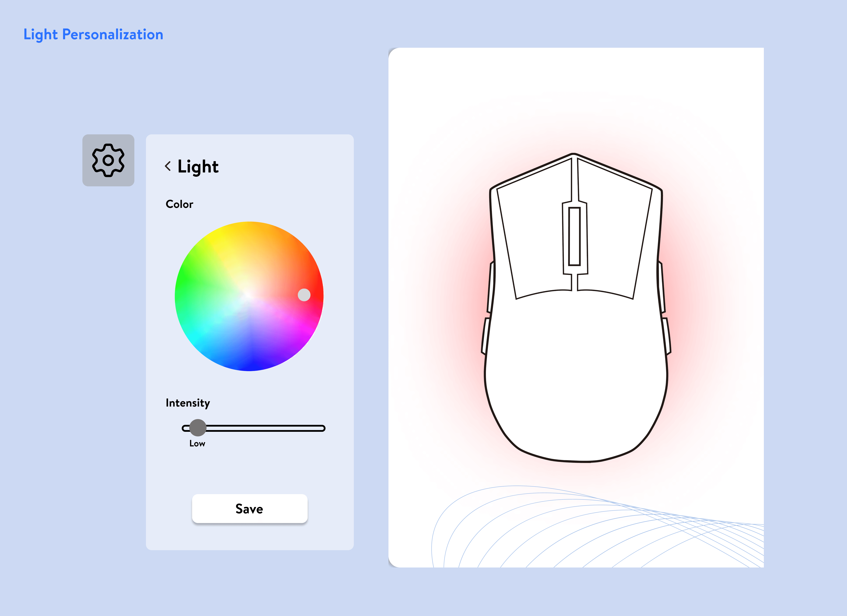Open the settings gear icon
This screenshot has height=616, width=847.
click(108, 160)
